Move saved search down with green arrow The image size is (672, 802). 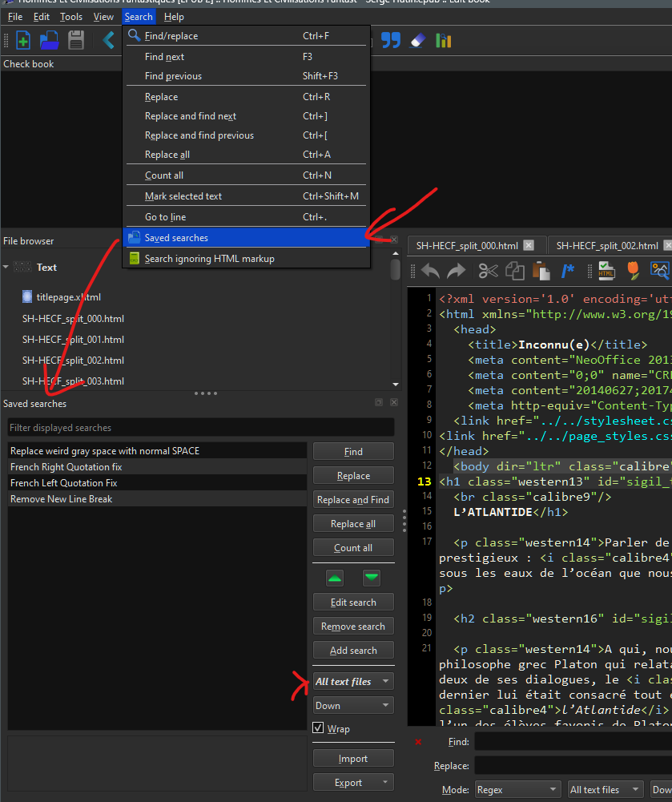(372, 578)
